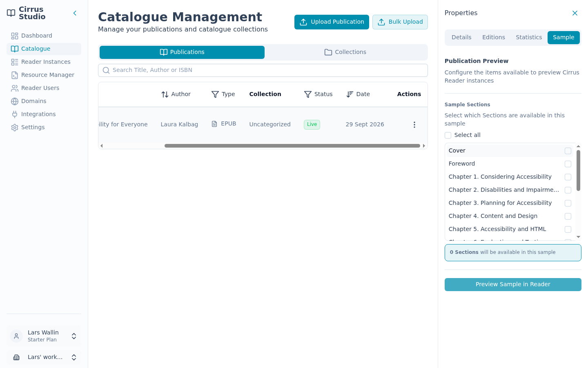Click the Upload Publication button

(332, 22)
